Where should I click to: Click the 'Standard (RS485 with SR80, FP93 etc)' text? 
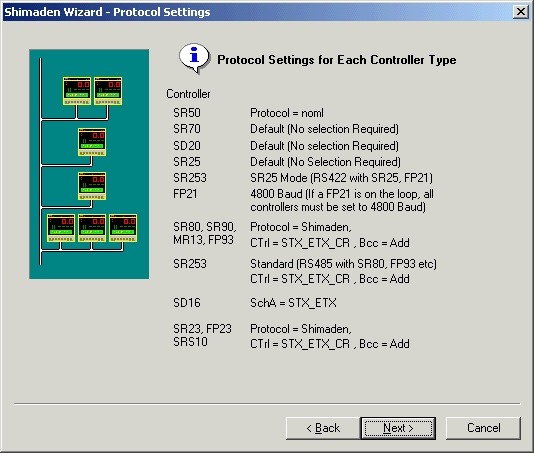[343, 264]
